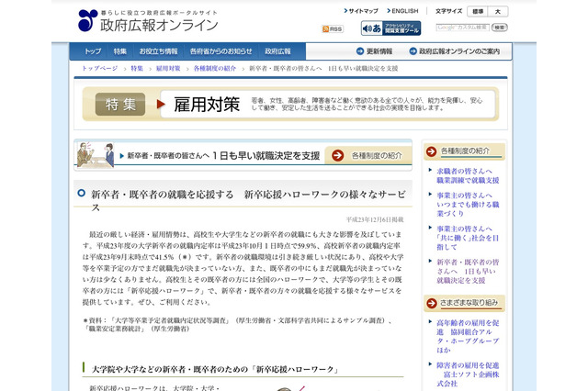Click the 特集 badge in banner
Image resolution: width=588 pixels, height=391 pixels.
pos(120,104)
